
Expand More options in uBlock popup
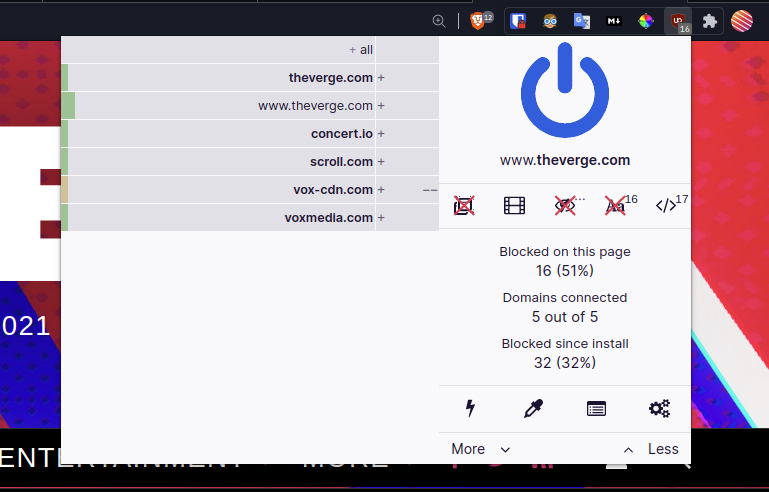pos(481,449)
